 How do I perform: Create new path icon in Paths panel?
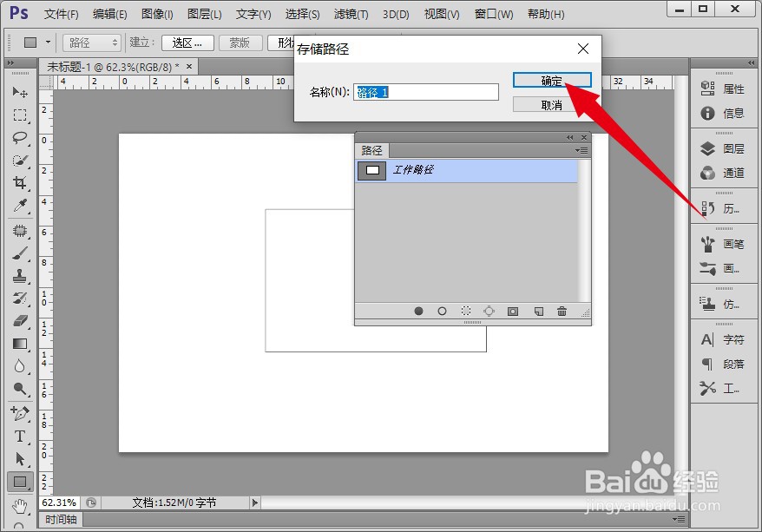pos(538,312)
